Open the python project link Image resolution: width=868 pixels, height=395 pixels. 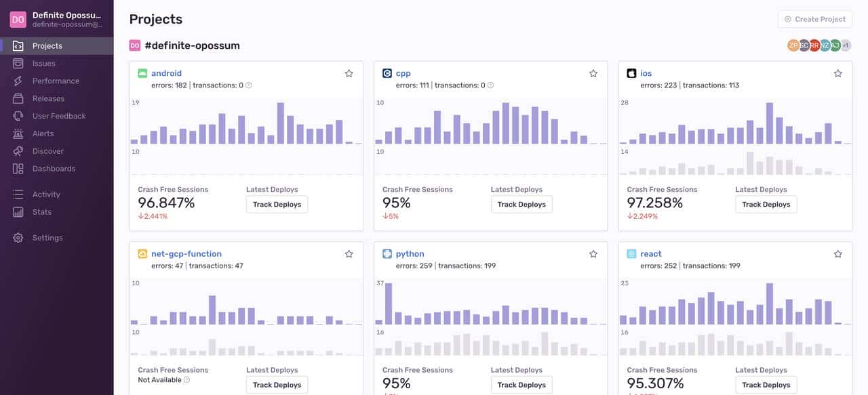click(x=410, y=254)
